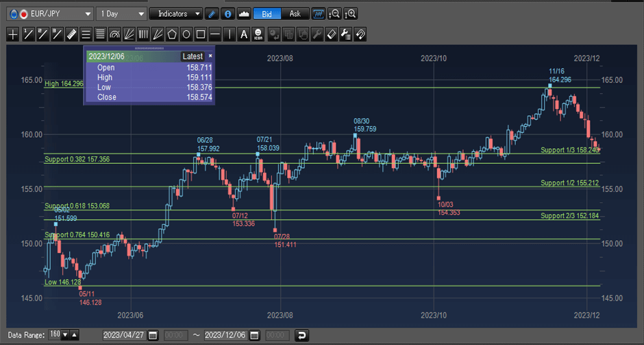Click the magnet snap tool icon
This screenshot has width=644, height=345.
coord(360,34)
